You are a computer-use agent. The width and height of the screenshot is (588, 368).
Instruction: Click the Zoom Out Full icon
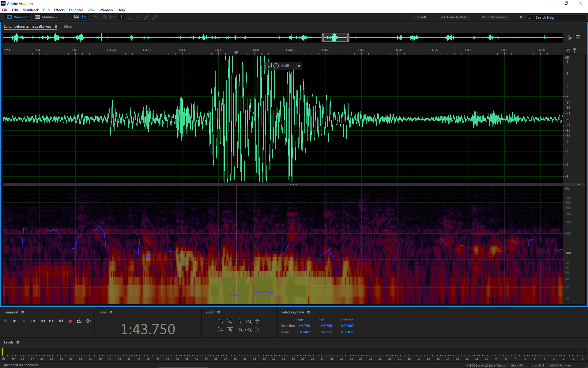click(x=239, y=321)
